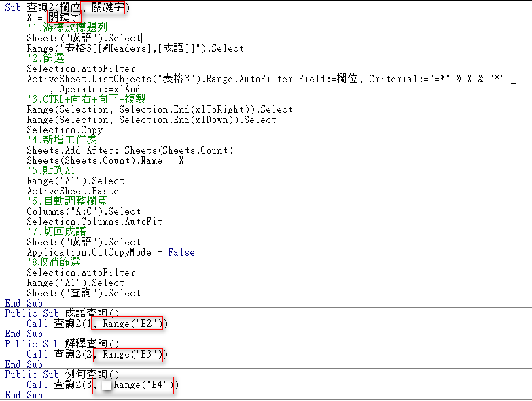Click the 'Sub 查詢2' declaration line
This screenshot has width=532, height=401.
[67, 7]
